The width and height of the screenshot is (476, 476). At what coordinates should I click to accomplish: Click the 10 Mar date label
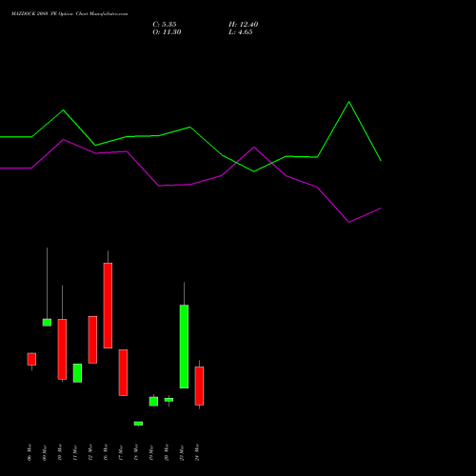(60, 452)
